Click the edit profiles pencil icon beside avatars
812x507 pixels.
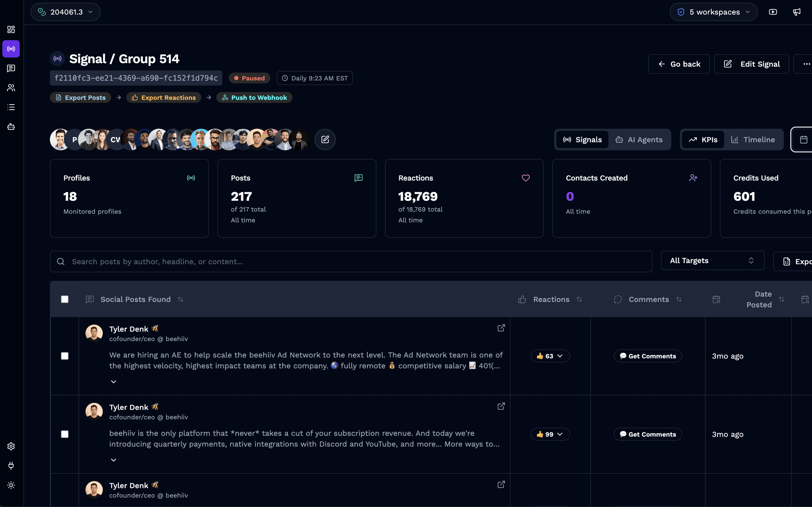325,139
